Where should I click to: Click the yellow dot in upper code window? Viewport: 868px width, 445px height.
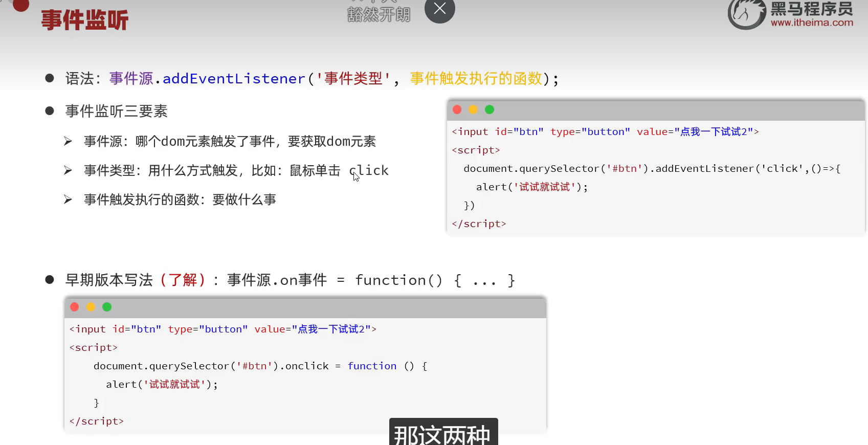pyautogui.click(x=473, y=109)
